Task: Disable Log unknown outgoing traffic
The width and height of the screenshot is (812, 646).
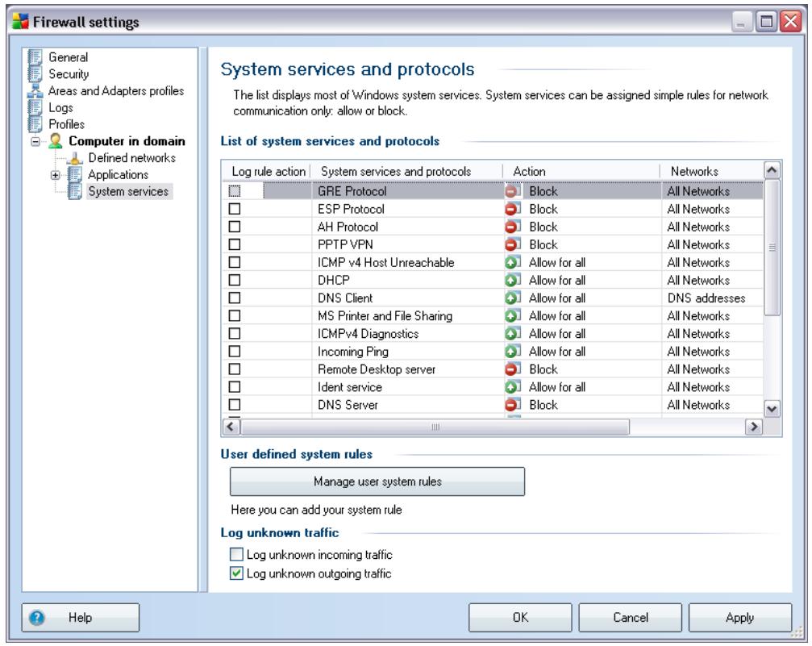Action: pyautogui.click(x=236, y=573)
